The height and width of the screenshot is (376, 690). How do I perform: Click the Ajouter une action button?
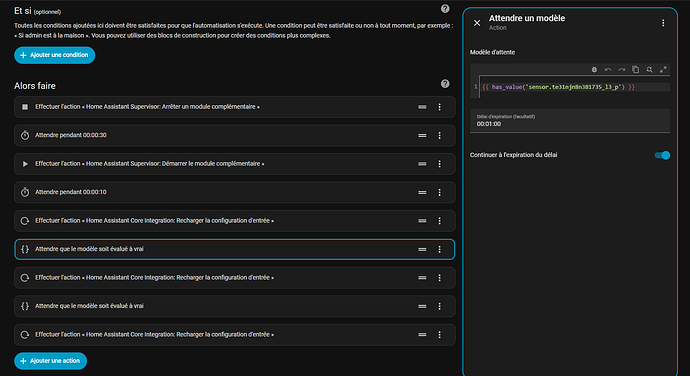pyautogui.click(x=51, y=361)
